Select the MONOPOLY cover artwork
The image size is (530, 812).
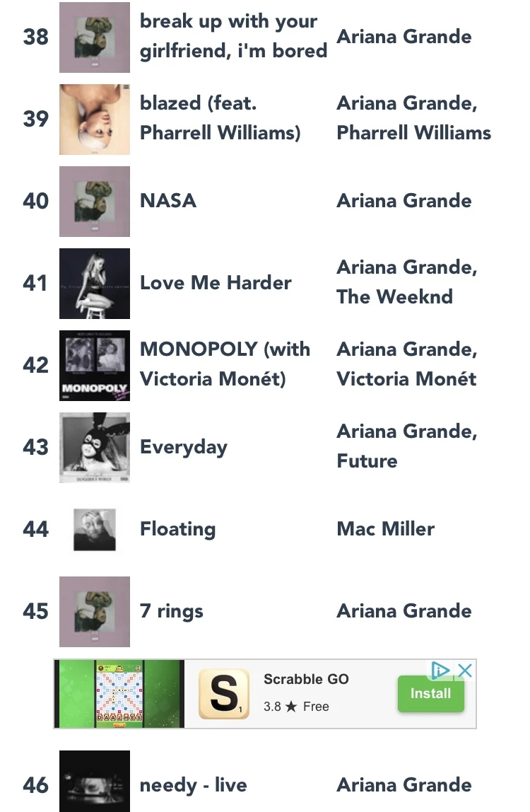95,365
